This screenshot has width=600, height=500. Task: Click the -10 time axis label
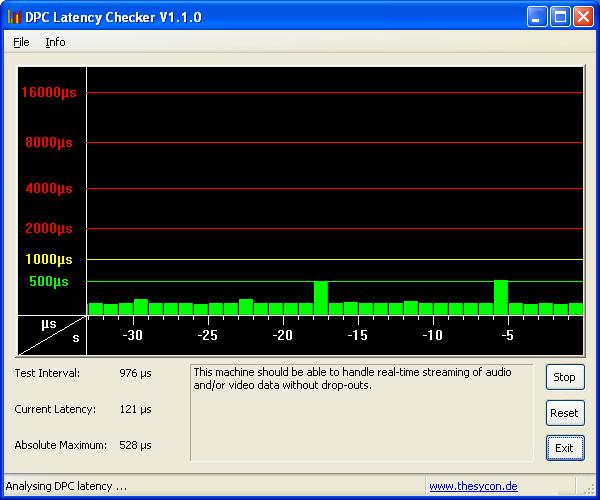432,335
